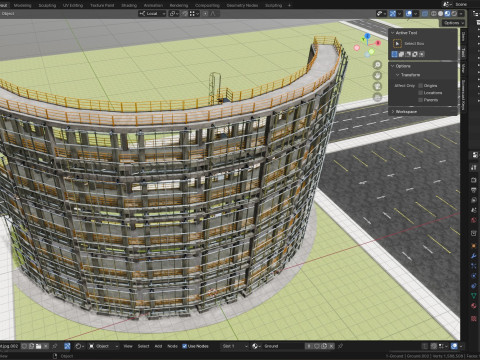Toggle camera view button
Screen dimensions: 480x360
[377, 87]
